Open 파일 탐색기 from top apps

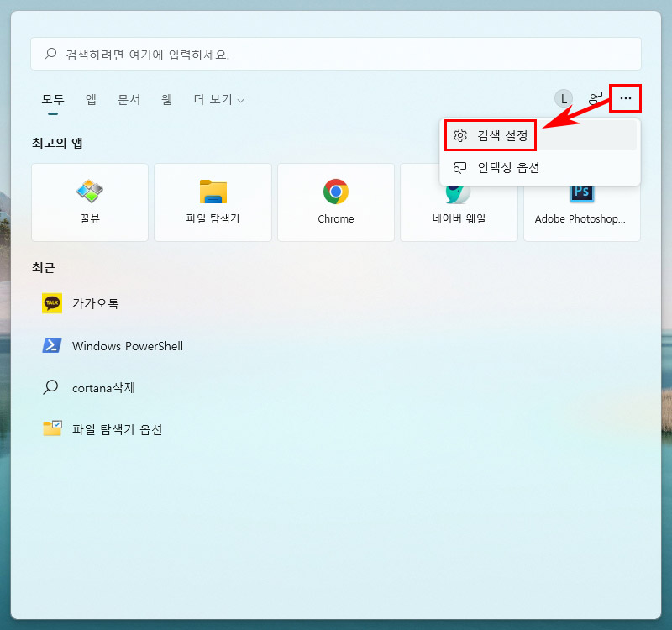pos(213,202)
